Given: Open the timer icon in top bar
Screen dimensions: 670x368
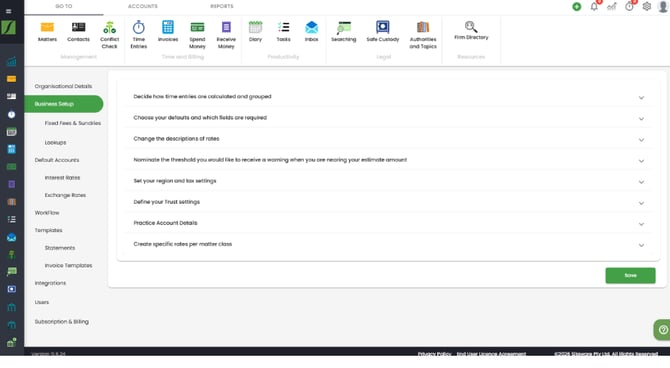Looking at the screenshot, I should pyautogui.click(x=629, y=6).
